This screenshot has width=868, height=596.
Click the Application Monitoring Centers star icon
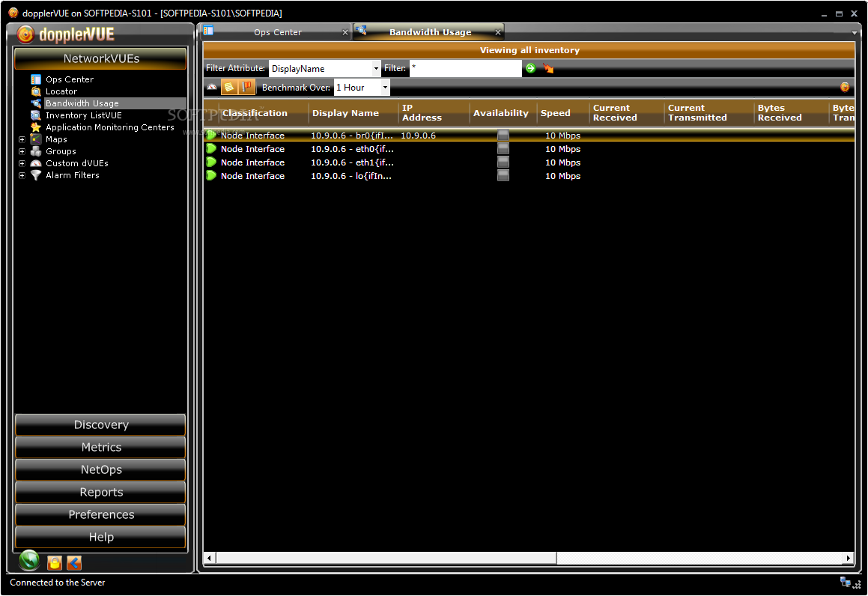point(36,127)
